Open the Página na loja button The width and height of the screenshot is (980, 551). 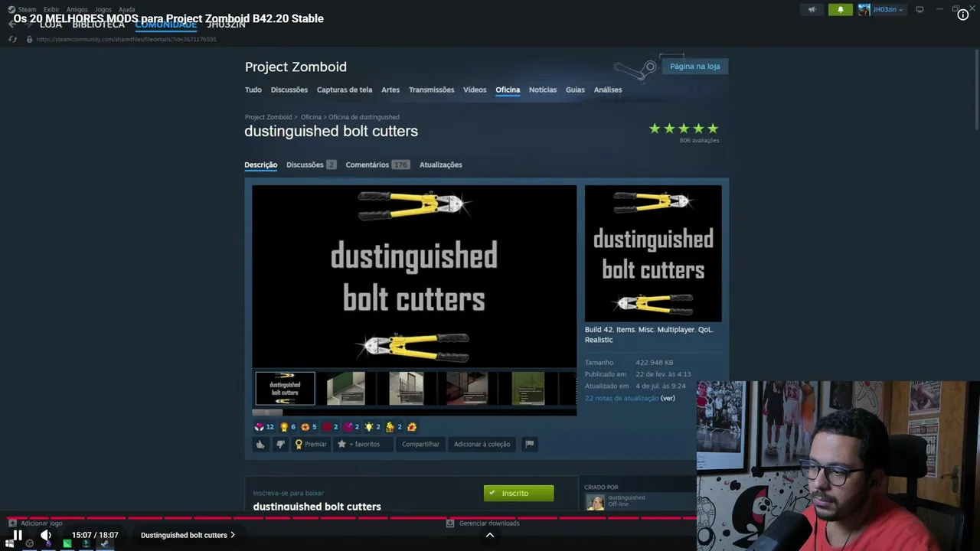(x=695, y=67)
